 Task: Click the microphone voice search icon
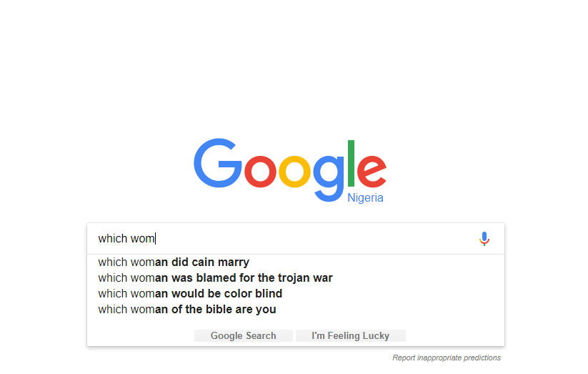pos(484,239)
